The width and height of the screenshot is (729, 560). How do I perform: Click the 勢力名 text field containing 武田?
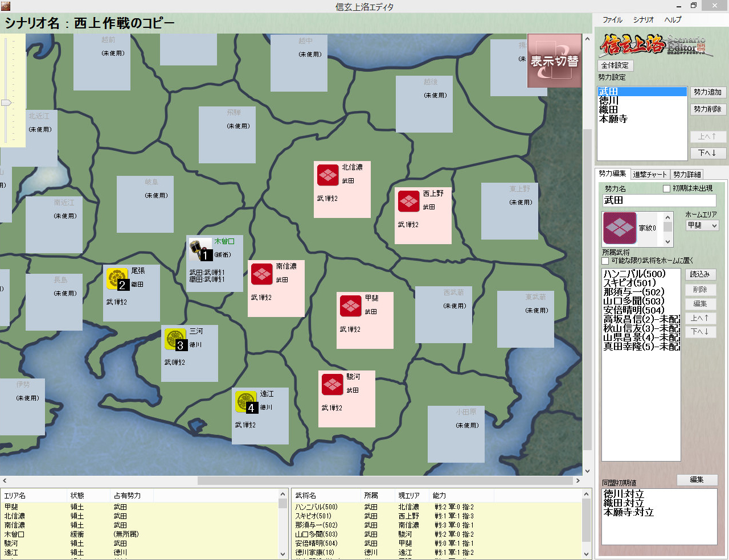(x=658, y=200)
